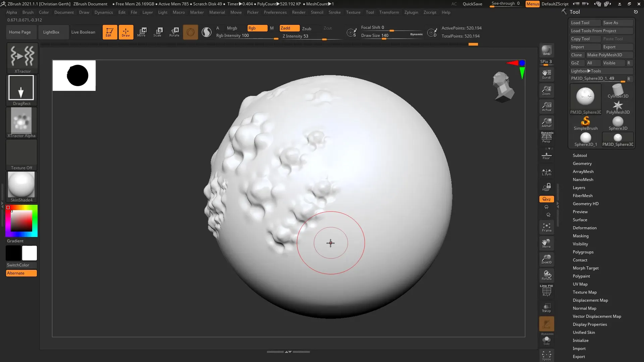This screenshot has width=644, height=362.
Task: Click the AAHalf icon
Action: [546, 123]
